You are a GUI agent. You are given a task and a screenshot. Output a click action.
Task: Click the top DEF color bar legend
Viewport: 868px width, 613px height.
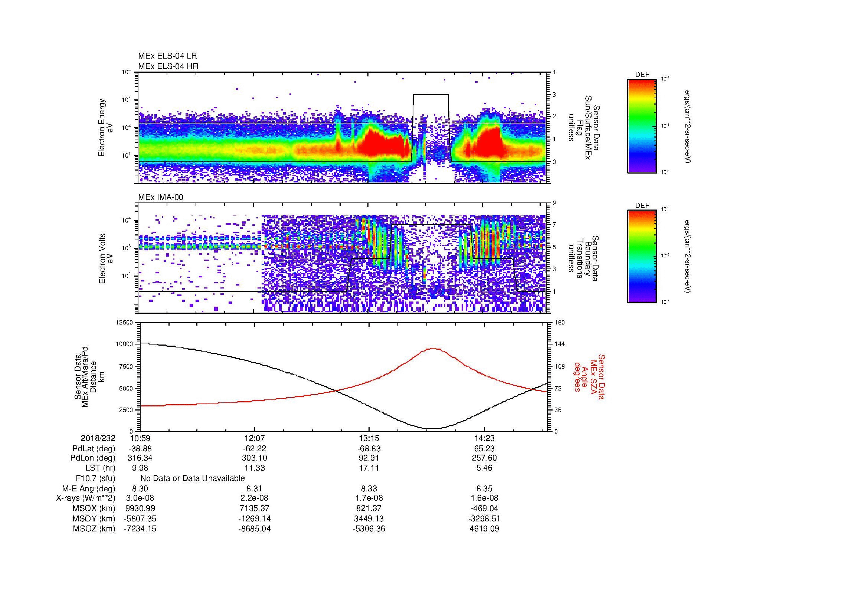pyautogui.click(x=642, y=126)
